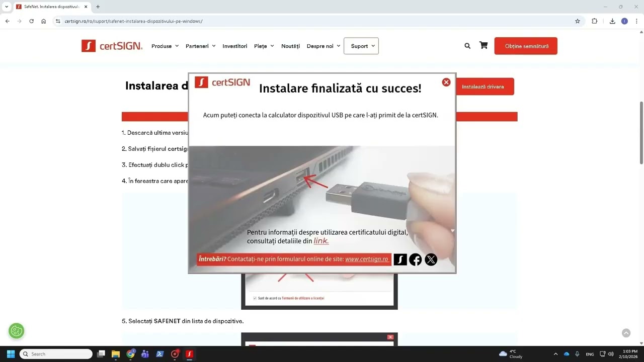Click the browser Home icon
644x362 pixels.
(x=44, y=21)
